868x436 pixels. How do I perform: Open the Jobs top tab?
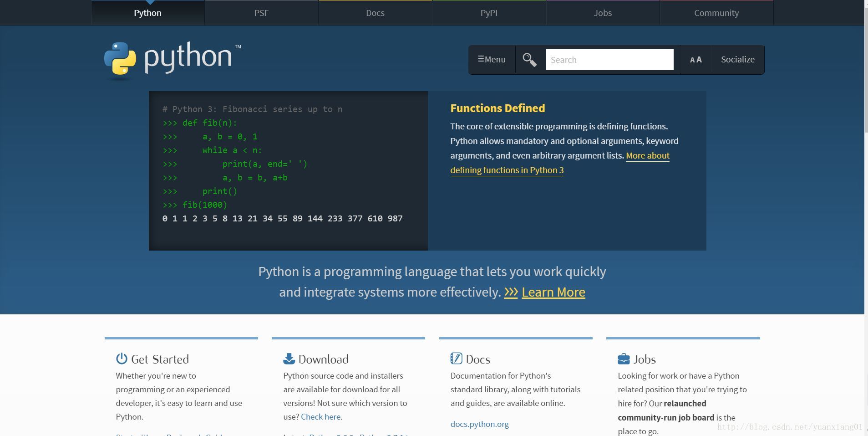(x=603, y=13)
